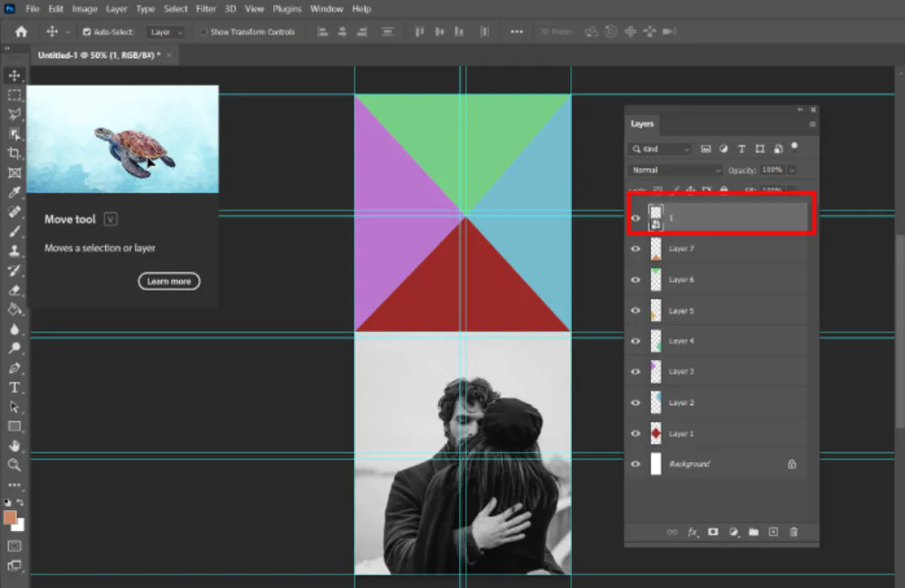Open the Kind filter dropdown
This screenshot has width=905, height=588.
click(x=661, y=149)
